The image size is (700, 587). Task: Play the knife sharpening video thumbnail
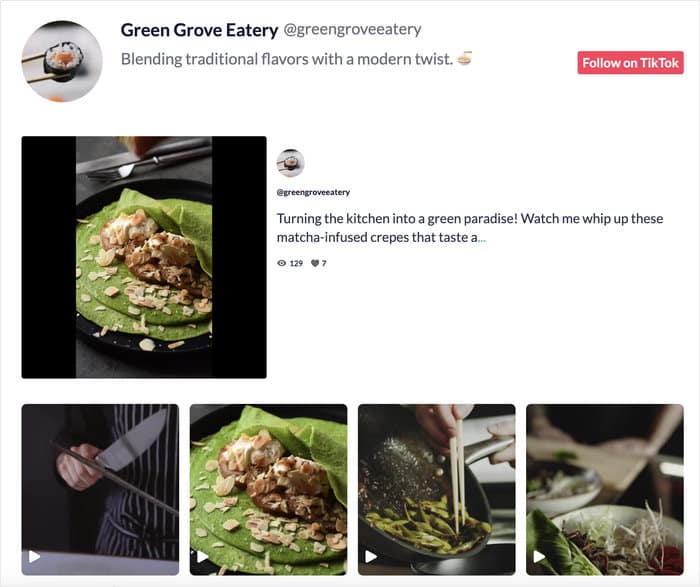(100, 489)
